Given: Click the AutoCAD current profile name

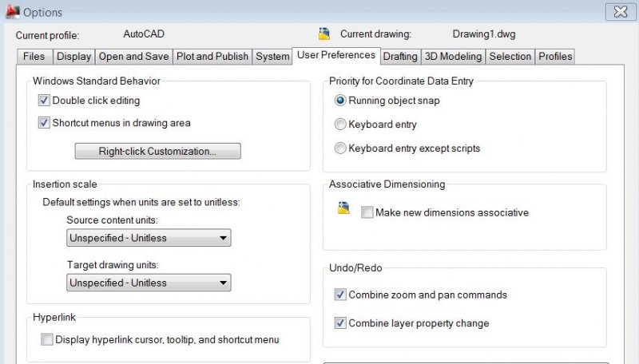Looking at the screenshot, I should [144, 34].
